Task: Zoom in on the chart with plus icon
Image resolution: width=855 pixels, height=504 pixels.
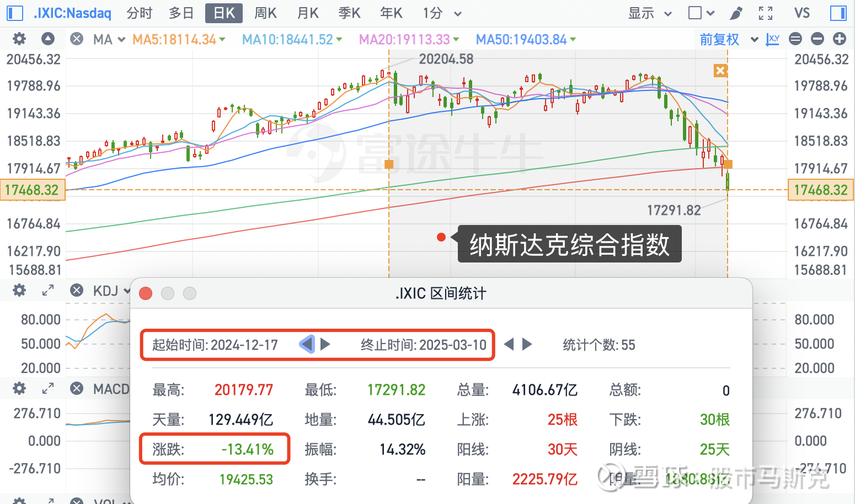Action: click(840, 39)
